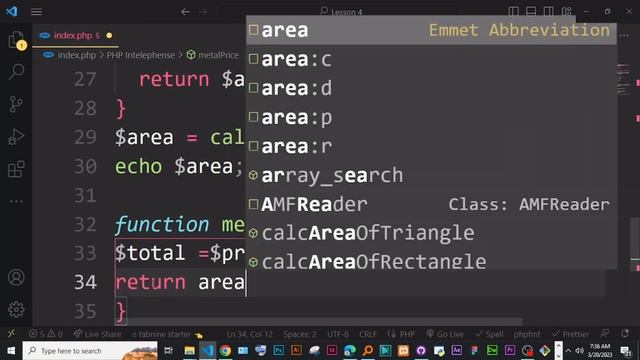Select the area Emmet Abbreviation suggestion

coord(431,30)
